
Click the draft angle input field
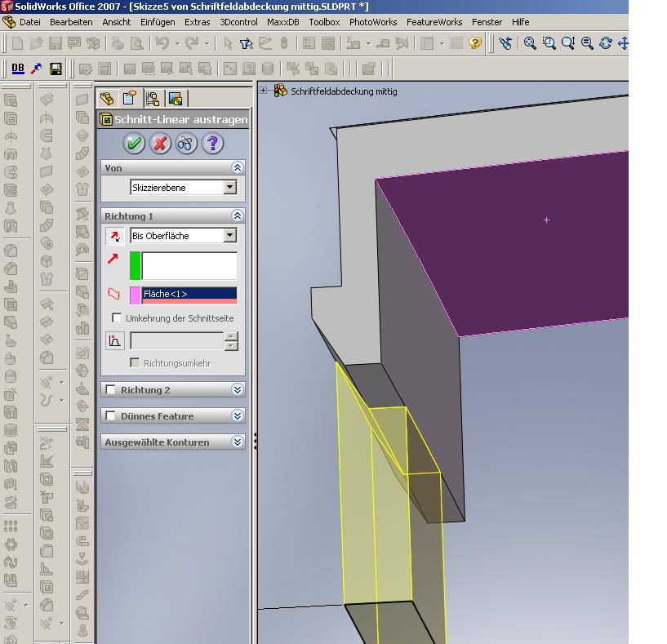point(176,340)
